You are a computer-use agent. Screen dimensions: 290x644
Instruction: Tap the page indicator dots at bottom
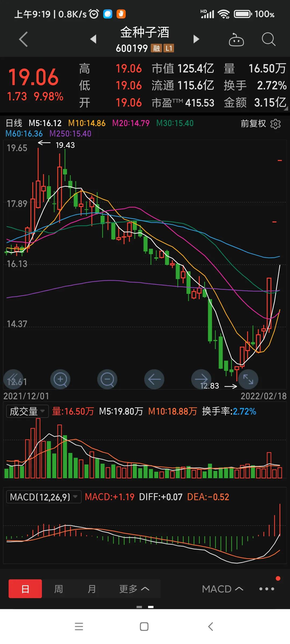coord(145,607)
